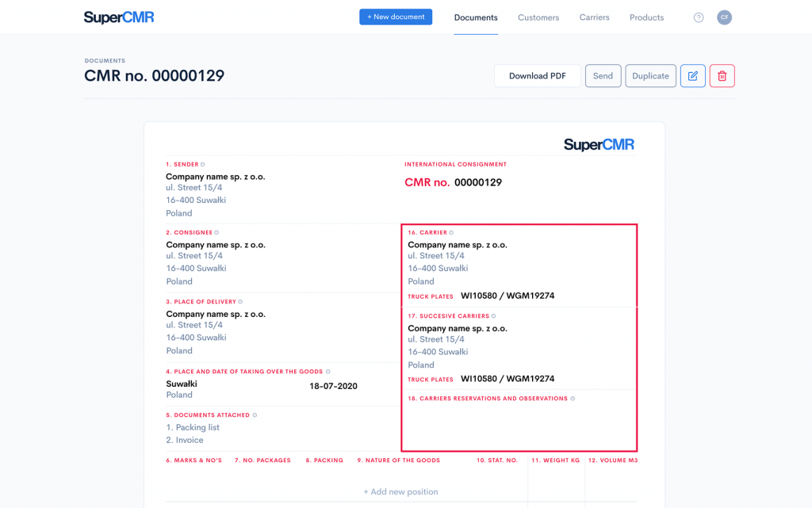The image size is (812, 508).
Task: Click info icon next to Succesive Carriers
Action: 494,316
